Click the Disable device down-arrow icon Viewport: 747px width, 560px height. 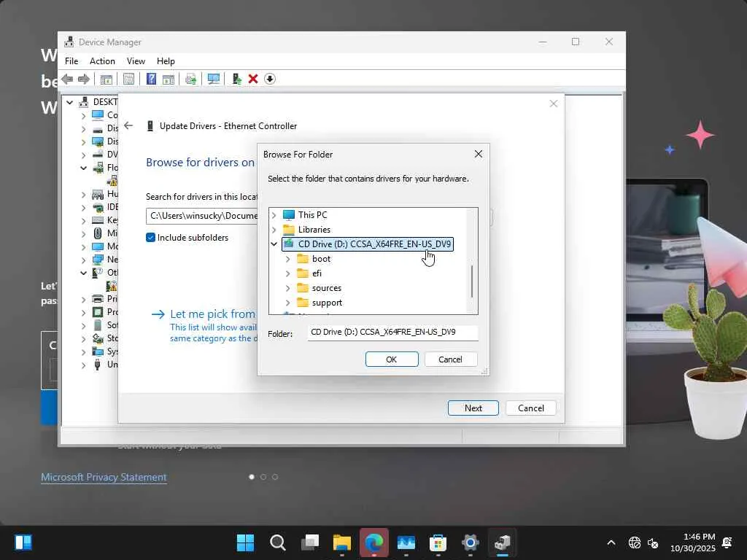click(x=270, y=79)
